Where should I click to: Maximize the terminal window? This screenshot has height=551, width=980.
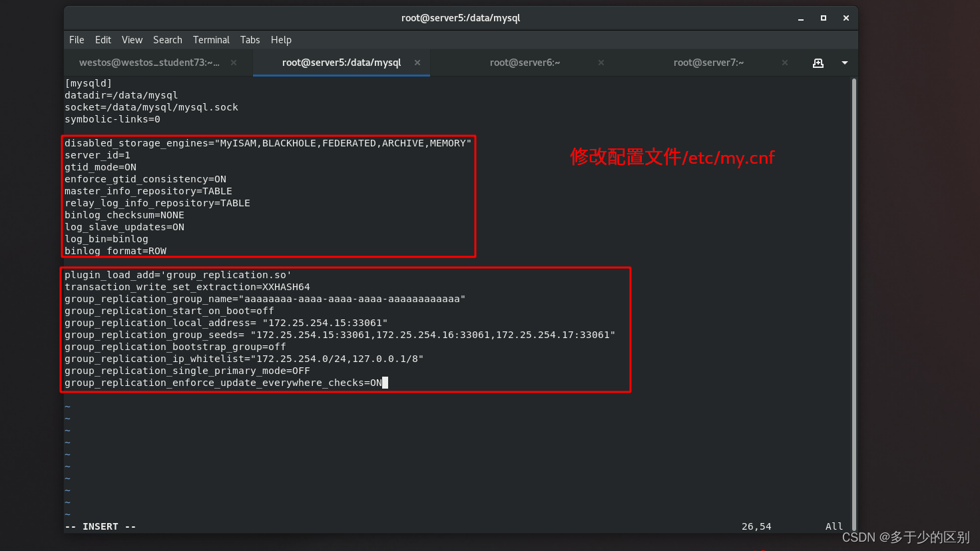click(824, 18)
